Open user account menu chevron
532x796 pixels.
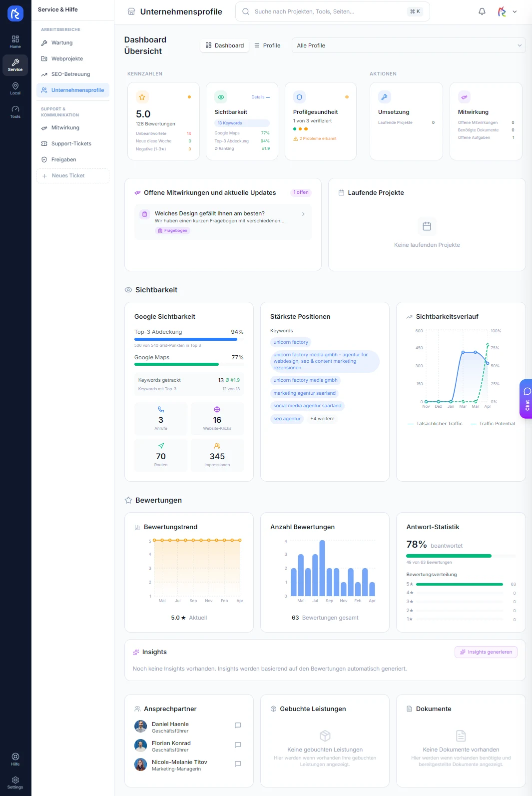point(515,11)
